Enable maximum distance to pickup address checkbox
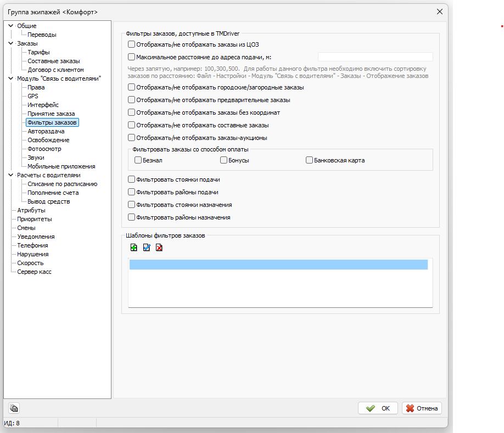504x433 pixels. click(x=131, y=57)
